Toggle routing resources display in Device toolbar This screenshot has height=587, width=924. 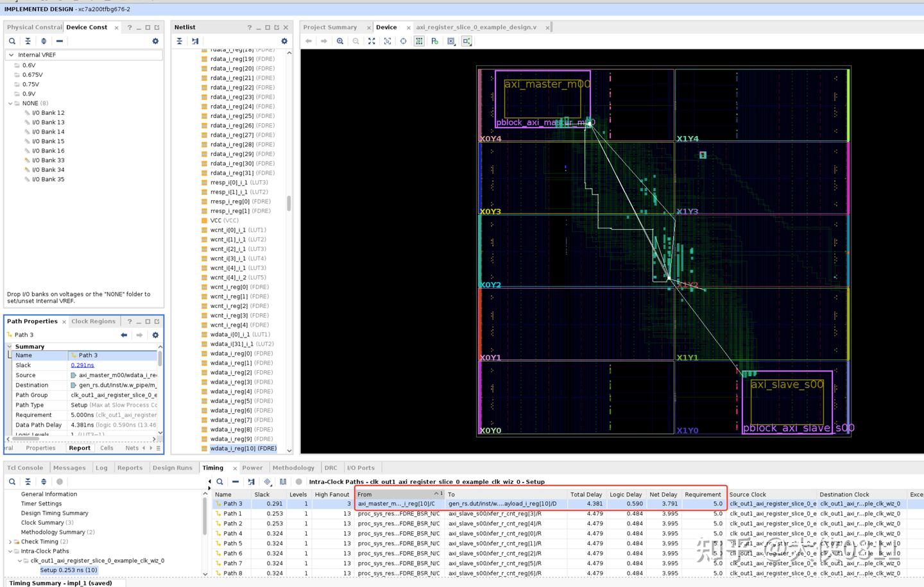tap(419, 41)
